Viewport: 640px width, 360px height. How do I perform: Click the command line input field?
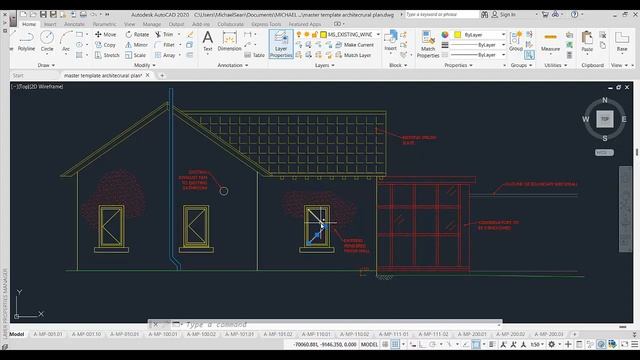341,325
